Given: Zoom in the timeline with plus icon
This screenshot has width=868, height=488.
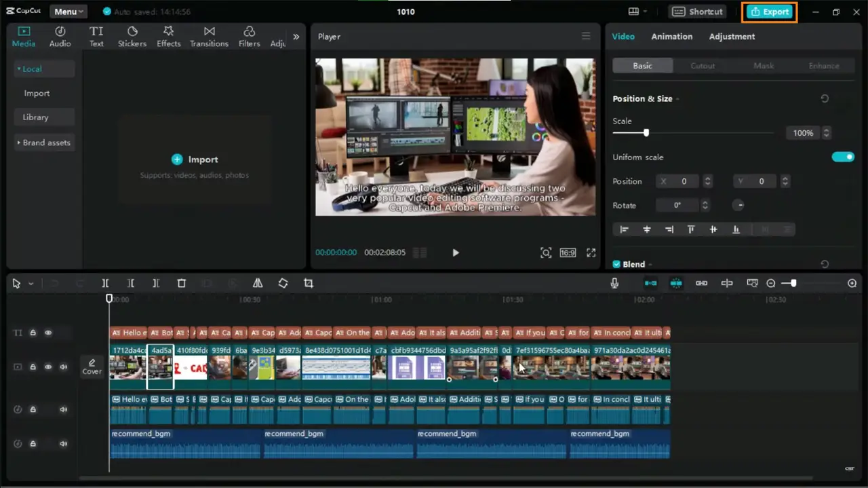Looking at the screenshot, I should coord(852,284).
